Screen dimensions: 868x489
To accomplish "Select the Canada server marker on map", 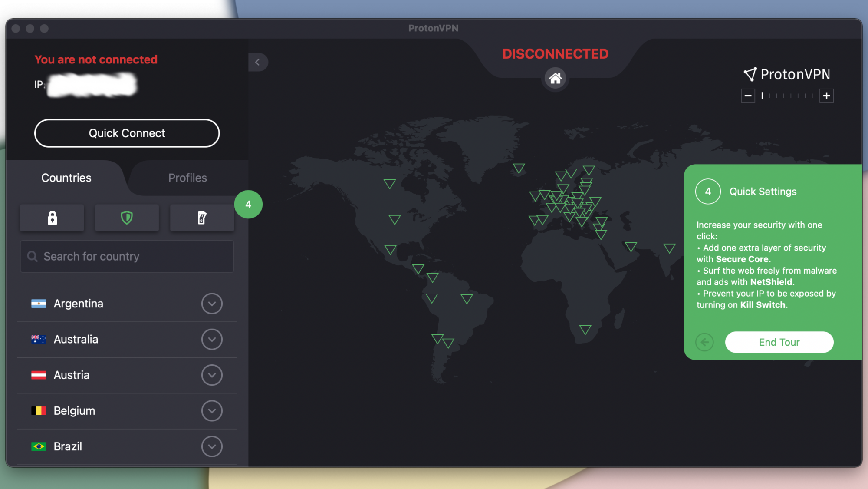I will tap(390, 184).
